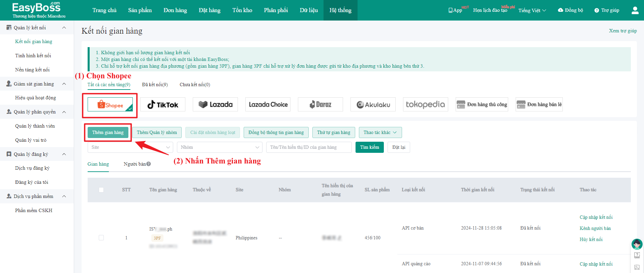644x273 pixels.
Task: Open the customer support avatar chat icon
Action: coord(637,244)
